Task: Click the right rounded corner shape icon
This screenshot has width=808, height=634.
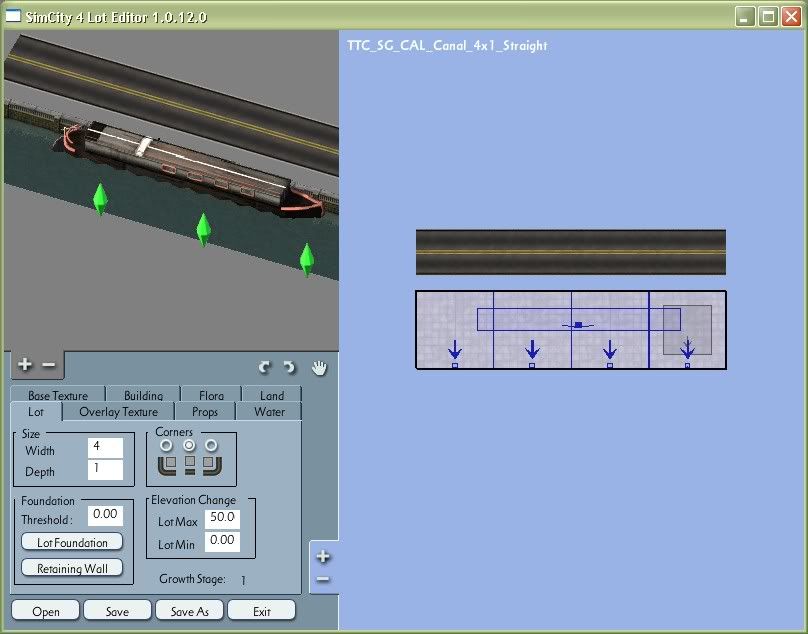Action: click(212, 465)
